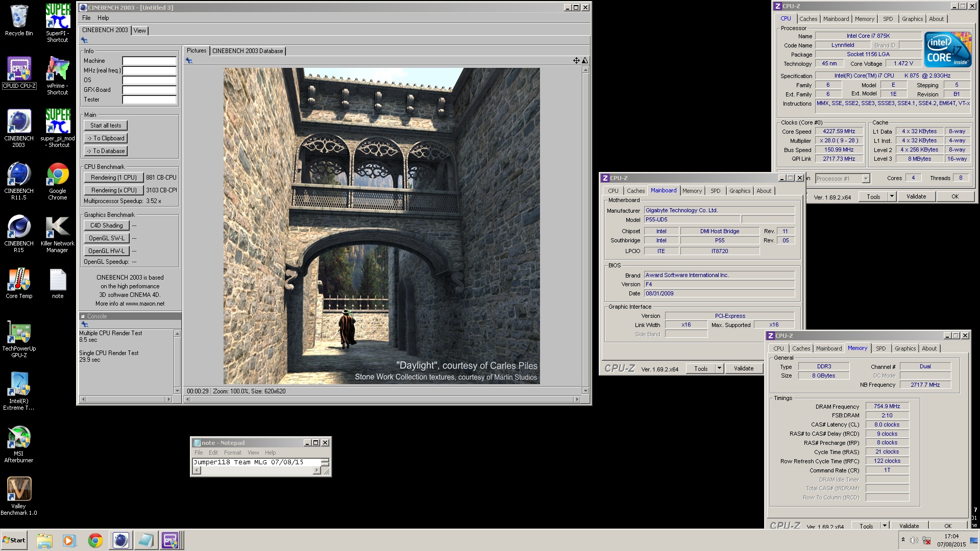Launch CINEBENCH R11.5 desktop icon

[19, 181]
